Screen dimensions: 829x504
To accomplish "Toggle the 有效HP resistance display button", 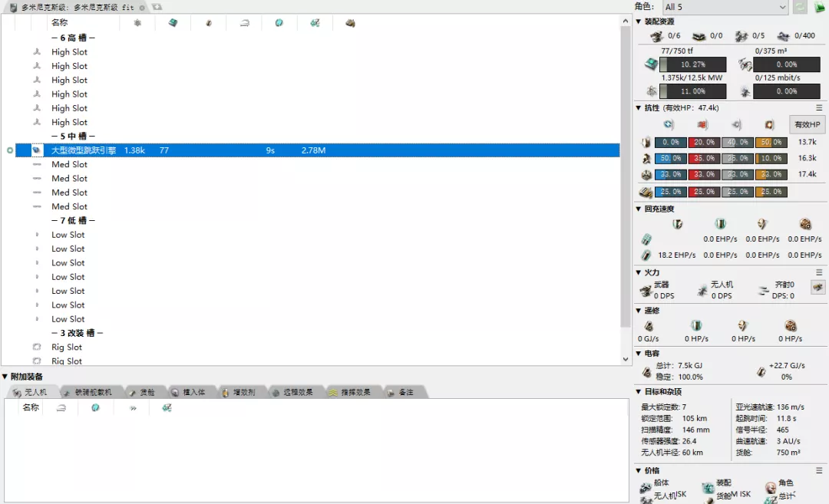I will 807,125.
